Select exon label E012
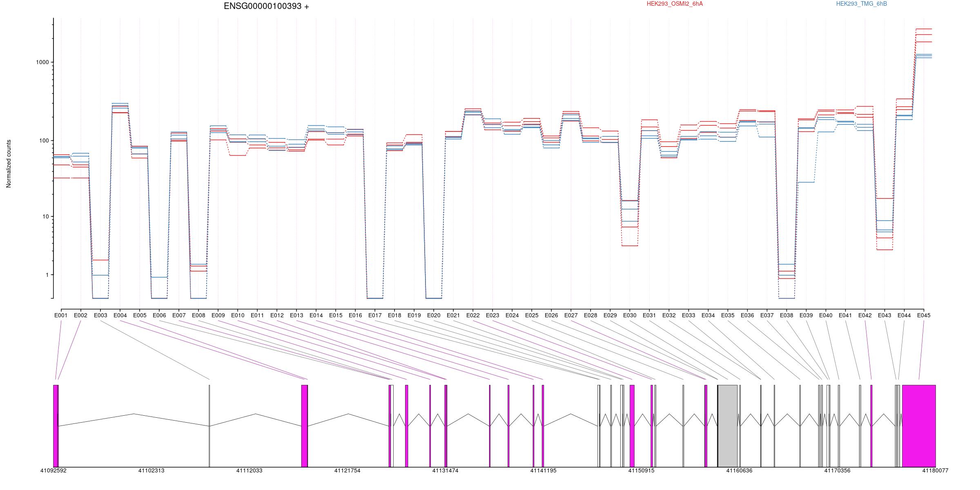 [x=277, y=315]
